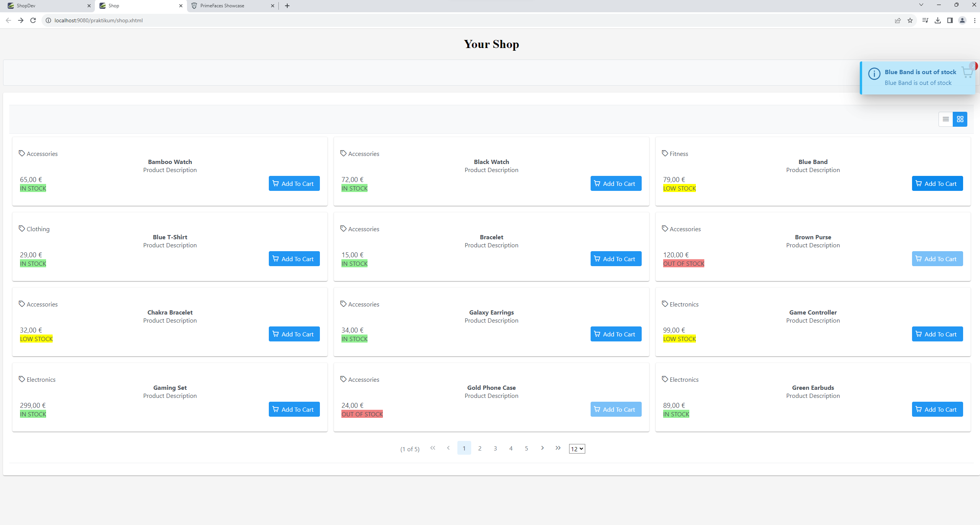
Task: Close the Shop tab
Action: pos(180,6)
